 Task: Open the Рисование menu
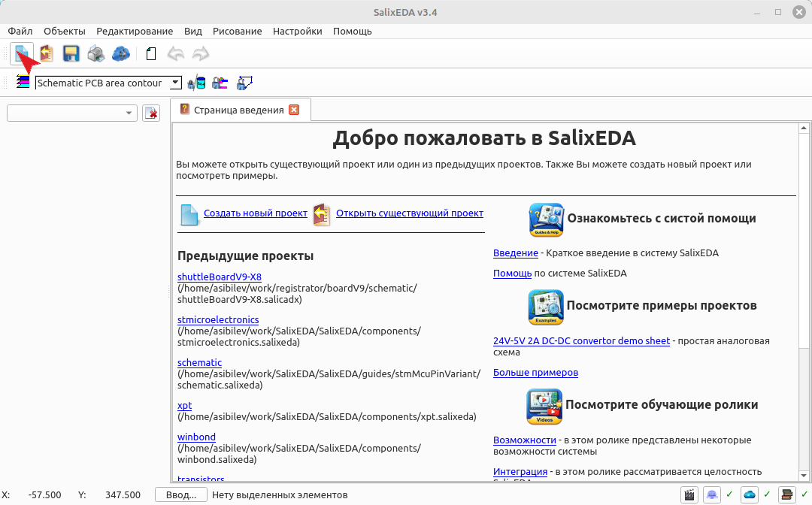pos(237,31)
